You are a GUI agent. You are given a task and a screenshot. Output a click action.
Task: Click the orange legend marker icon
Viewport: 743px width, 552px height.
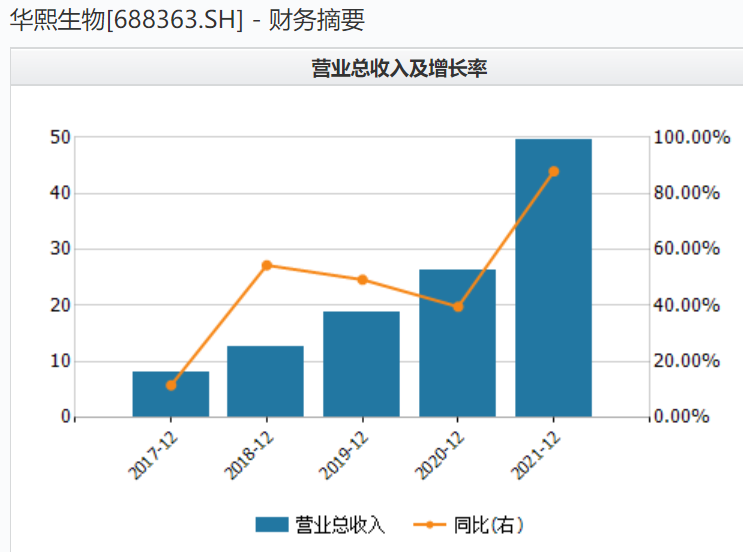429,525
